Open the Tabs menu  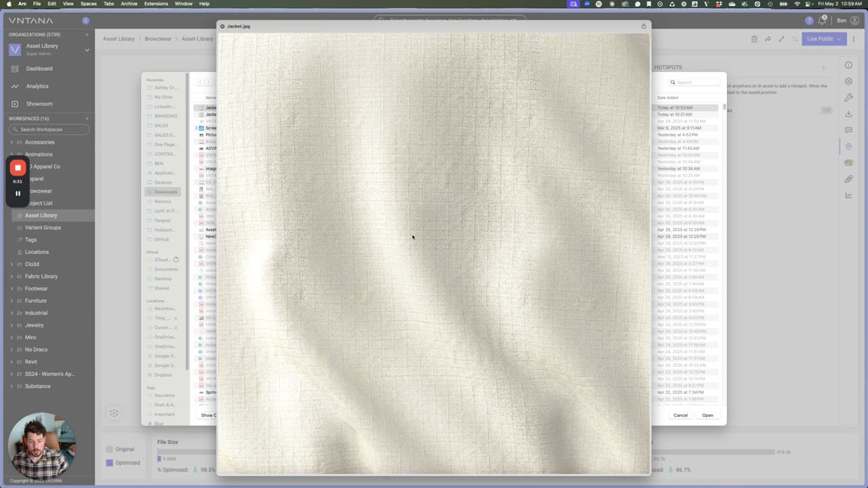click(x=108, y=3)
